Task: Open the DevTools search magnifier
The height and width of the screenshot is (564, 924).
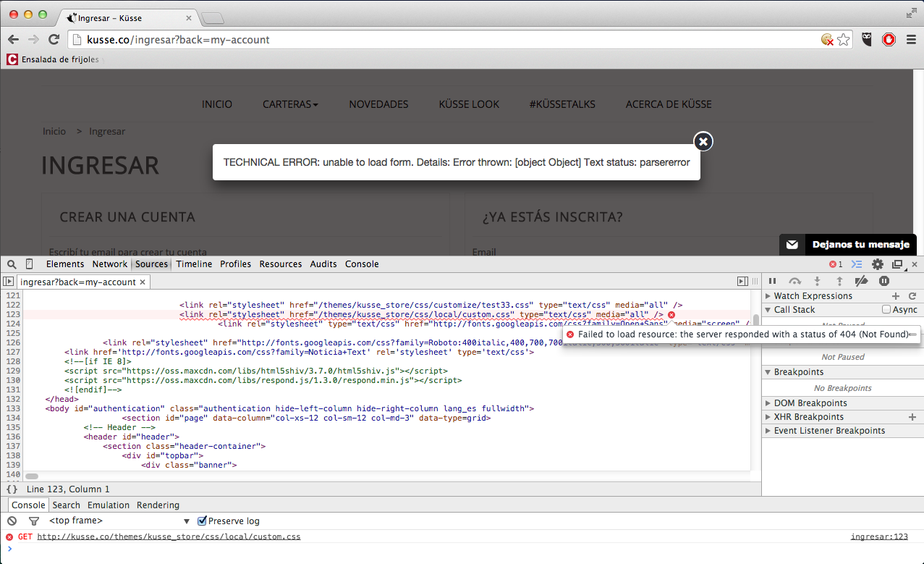Action: pos(12,264)
